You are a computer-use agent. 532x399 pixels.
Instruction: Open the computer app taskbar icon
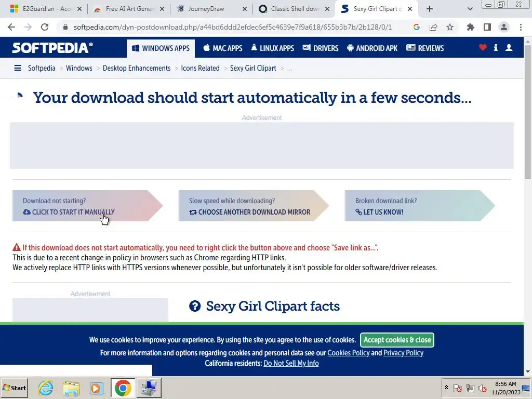(x=149, y=388)
